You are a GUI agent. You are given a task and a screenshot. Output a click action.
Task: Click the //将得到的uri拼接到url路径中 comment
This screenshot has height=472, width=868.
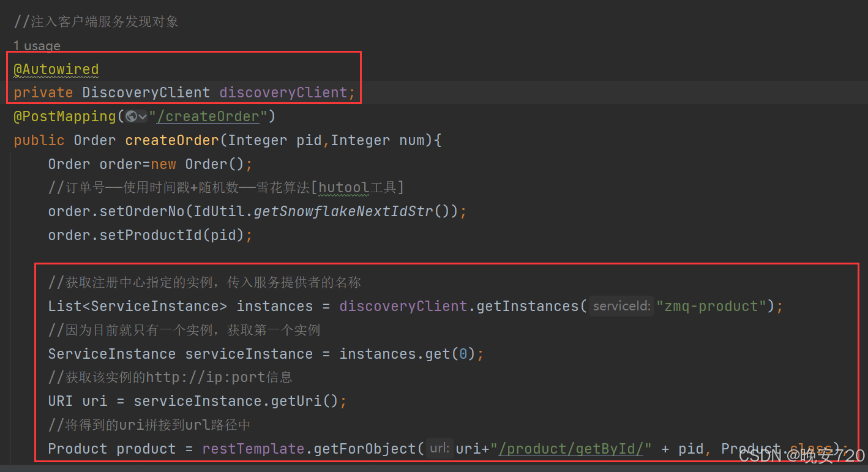[149, 425]
